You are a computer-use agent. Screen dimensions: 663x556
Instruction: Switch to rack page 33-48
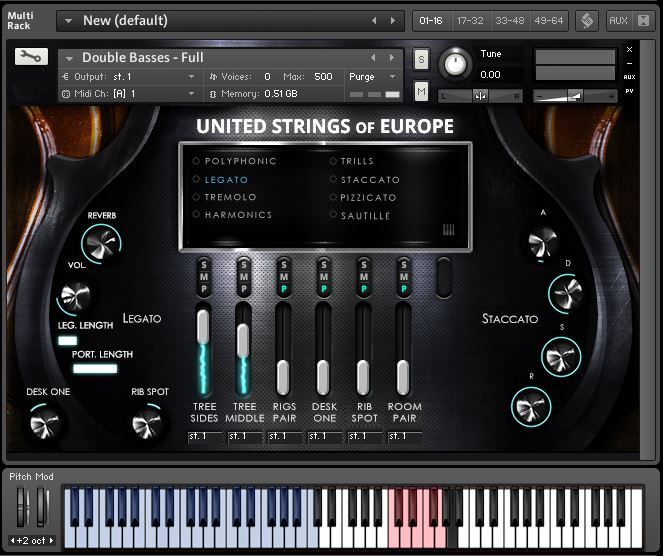[509, 21]
